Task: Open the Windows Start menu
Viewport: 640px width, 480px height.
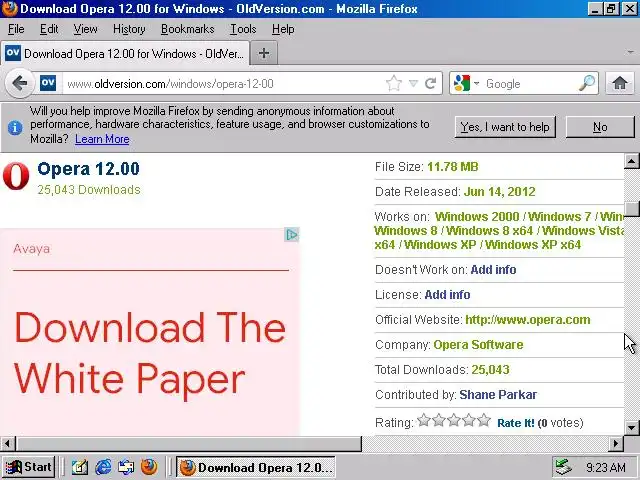Action: 28,467
